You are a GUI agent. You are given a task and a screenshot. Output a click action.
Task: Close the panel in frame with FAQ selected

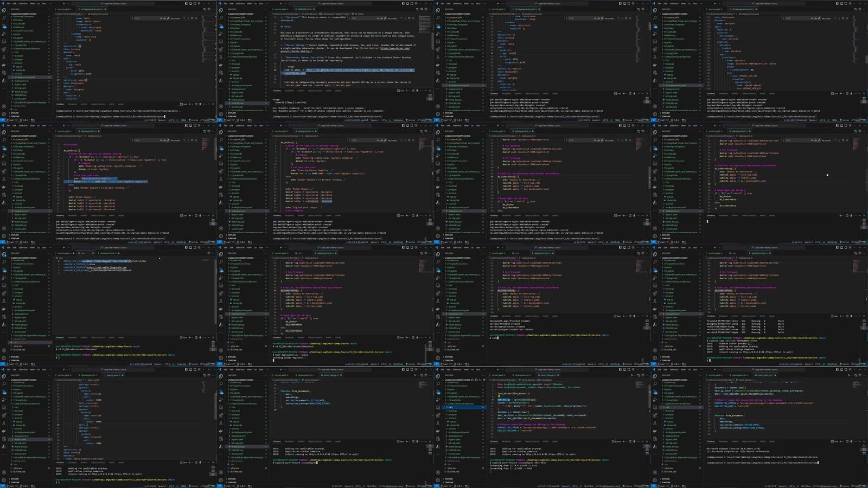pyautogui.click(x=647, y=441)
